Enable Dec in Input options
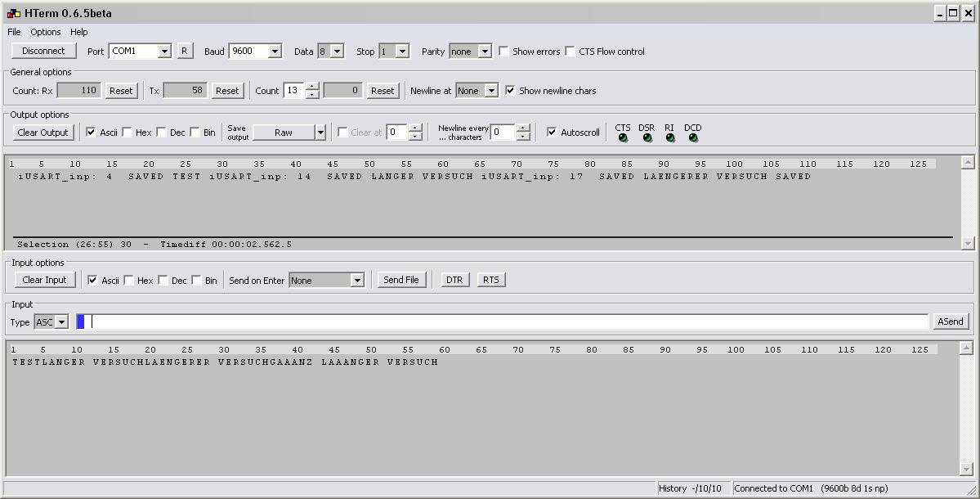 pos(163,280)
